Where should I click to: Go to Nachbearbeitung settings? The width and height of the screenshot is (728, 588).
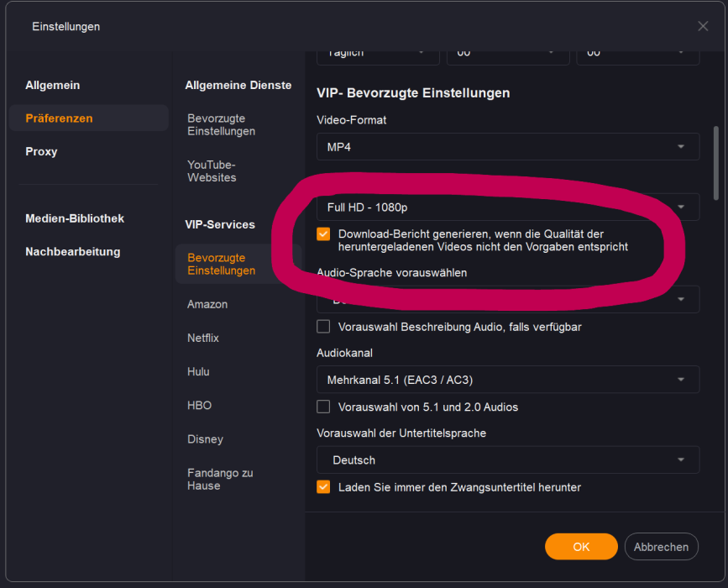click(72, 252)
